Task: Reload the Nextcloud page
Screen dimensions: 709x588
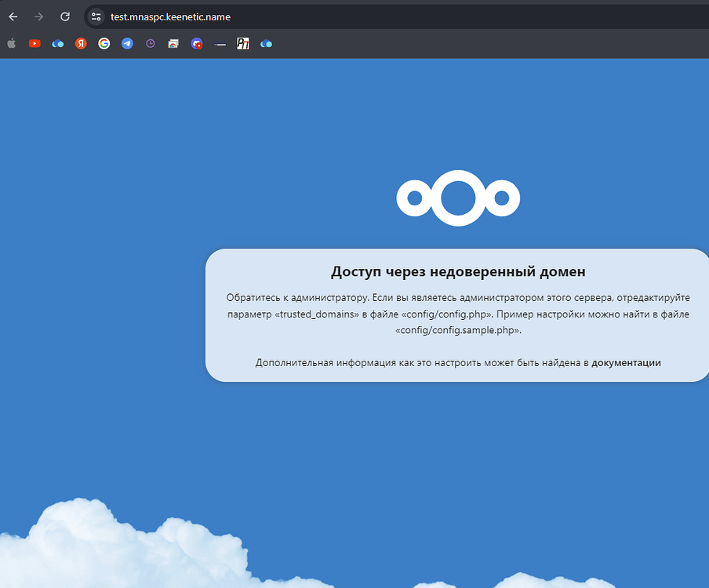Action: (x=65, y=16)
